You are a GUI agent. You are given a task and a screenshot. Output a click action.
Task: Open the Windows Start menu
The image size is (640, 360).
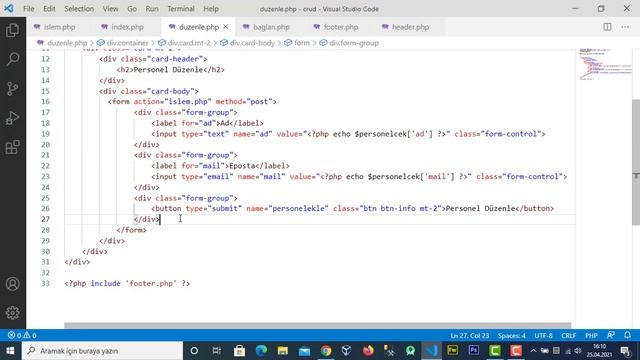[x=10, y=351]
